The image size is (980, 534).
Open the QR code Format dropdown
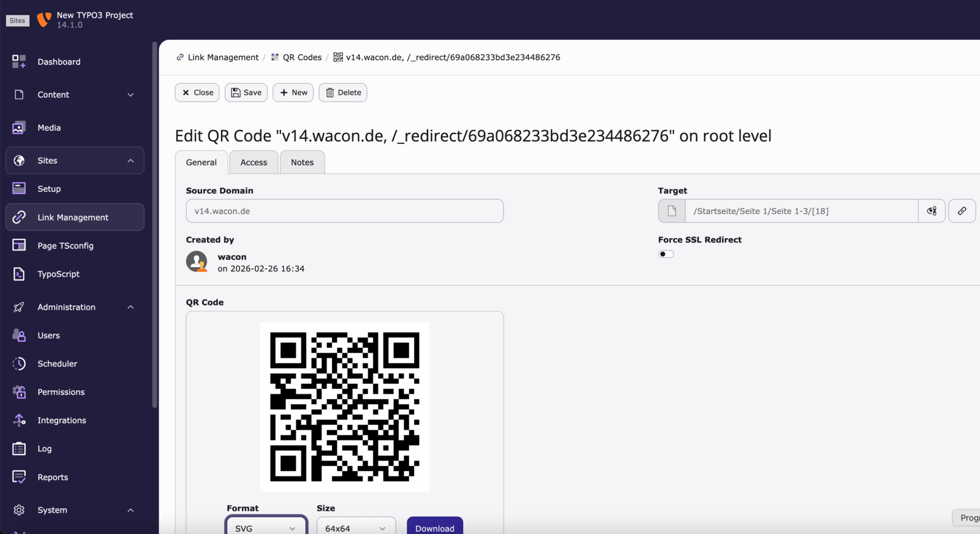(x=265, y=527)
